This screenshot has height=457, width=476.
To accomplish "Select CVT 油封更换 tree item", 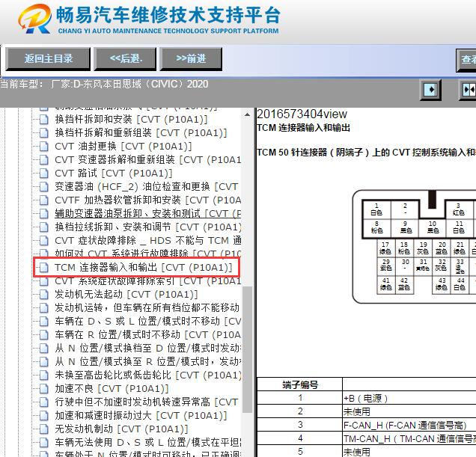I will 123,147.
